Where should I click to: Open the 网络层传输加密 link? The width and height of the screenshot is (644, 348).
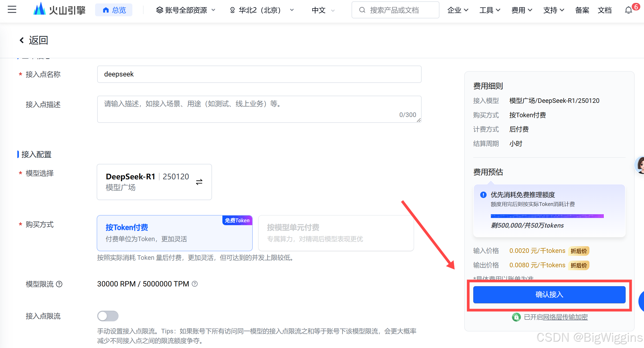click(565, 317)
